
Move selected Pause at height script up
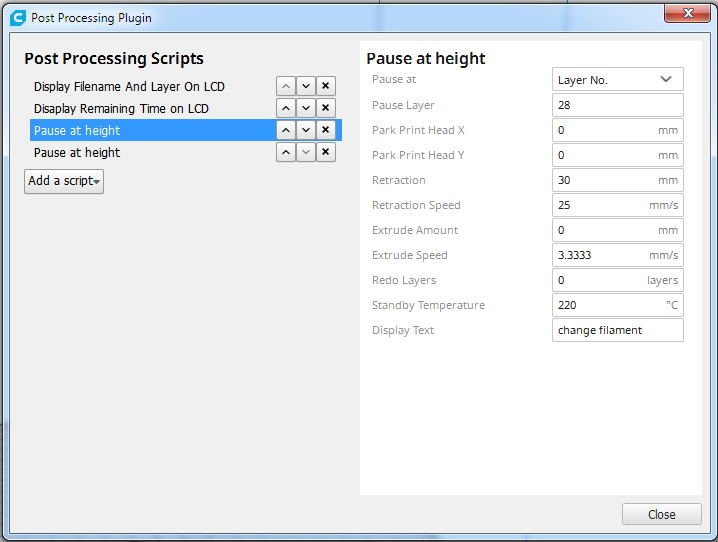pyautogui.click(x=285, y=130)
